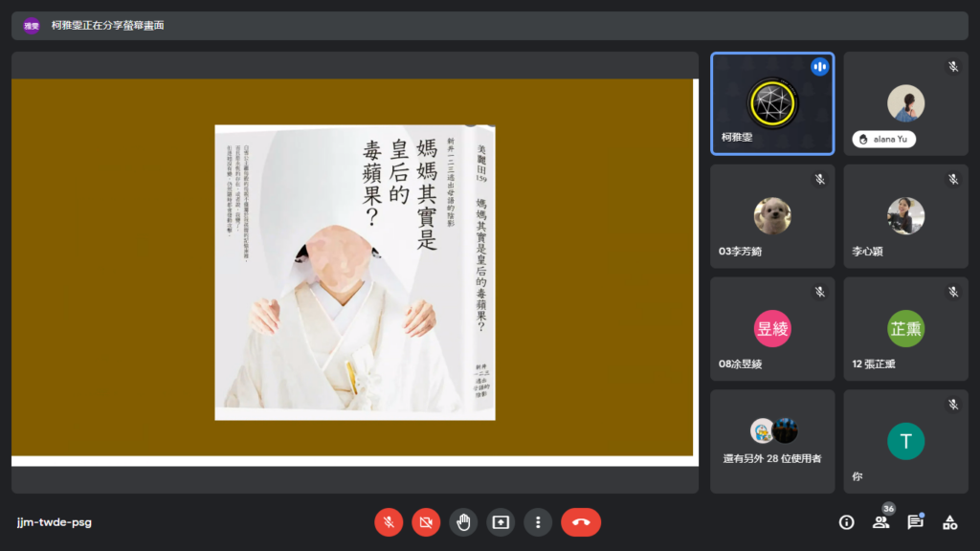Click the present screen button
This screenshot has width=980, height=551.
[x=501, y=522]
